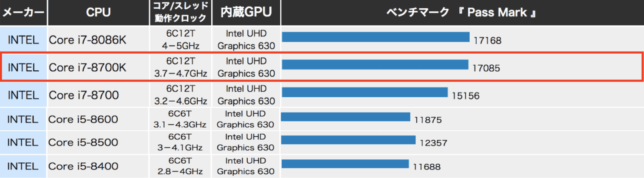Click the Core i5-8600 CPU name
Image resolution: width=644 pixels, height=178 pixels.
83,119
